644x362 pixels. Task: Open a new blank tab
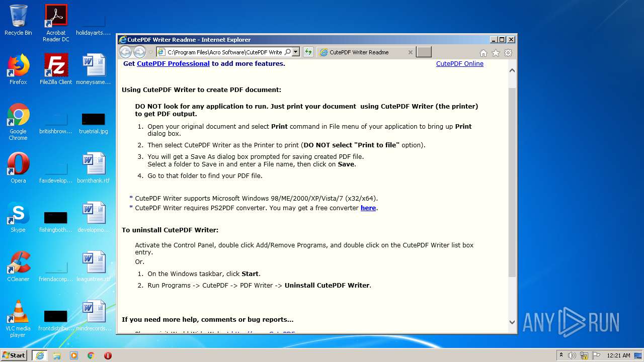pyautogui.click(x=424, y=52)
